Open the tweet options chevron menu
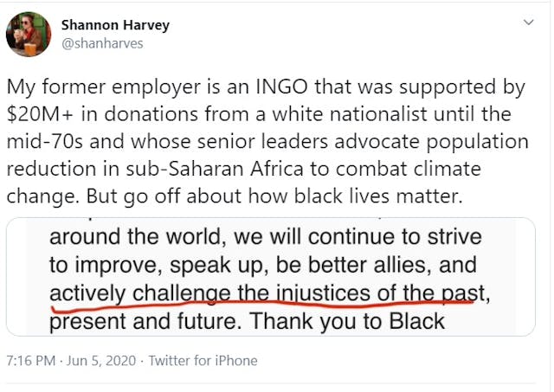The height and width of the screenshot is (392, 554). tap(527, 22)
